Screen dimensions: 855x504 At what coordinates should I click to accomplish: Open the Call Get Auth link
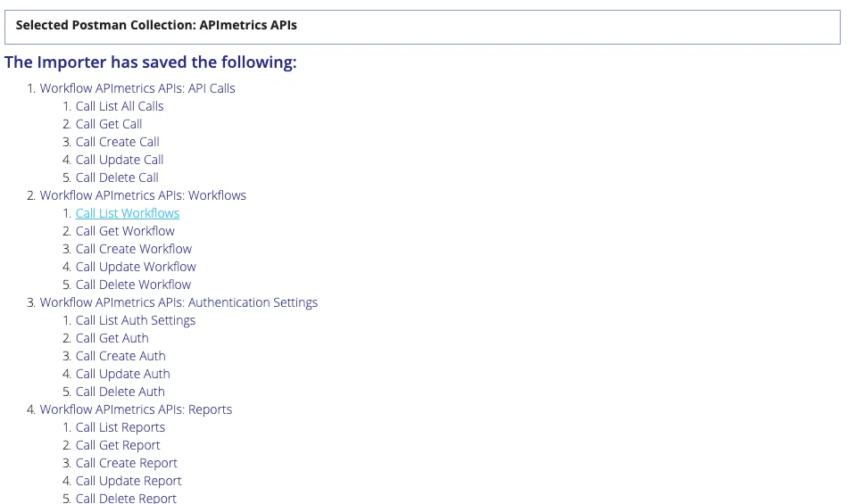coord(112,338)
